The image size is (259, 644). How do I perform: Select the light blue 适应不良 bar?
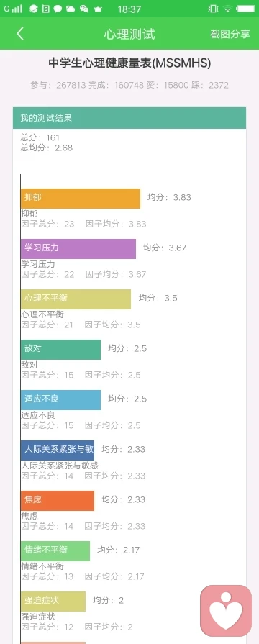point(60,400)
